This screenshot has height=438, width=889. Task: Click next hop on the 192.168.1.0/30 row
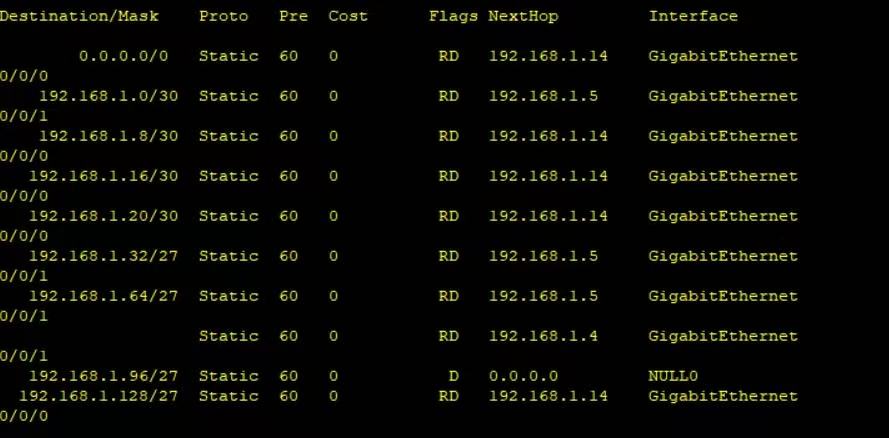point(543,96)
